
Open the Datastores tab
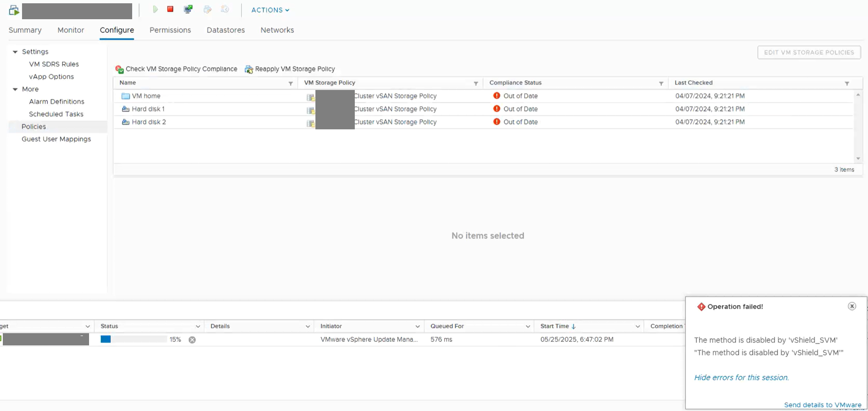click(225, 30)
